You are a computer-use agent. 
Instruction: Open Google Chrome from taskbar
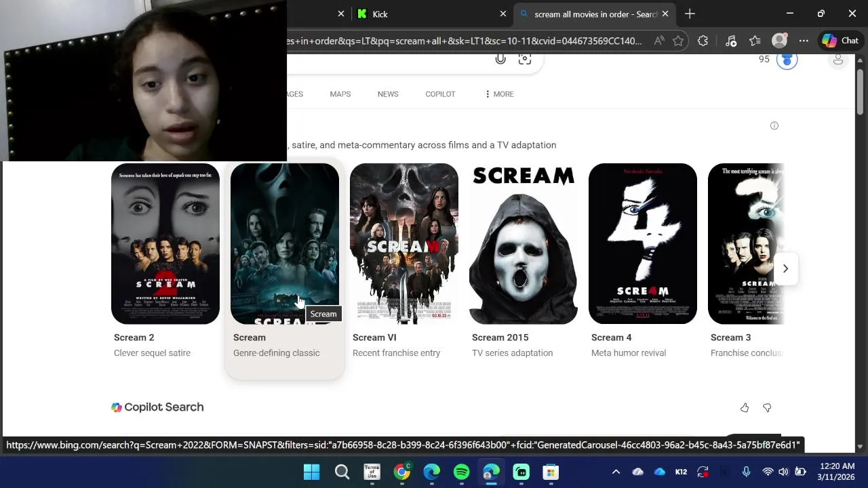pyautogui.click(x=402, y=472)
